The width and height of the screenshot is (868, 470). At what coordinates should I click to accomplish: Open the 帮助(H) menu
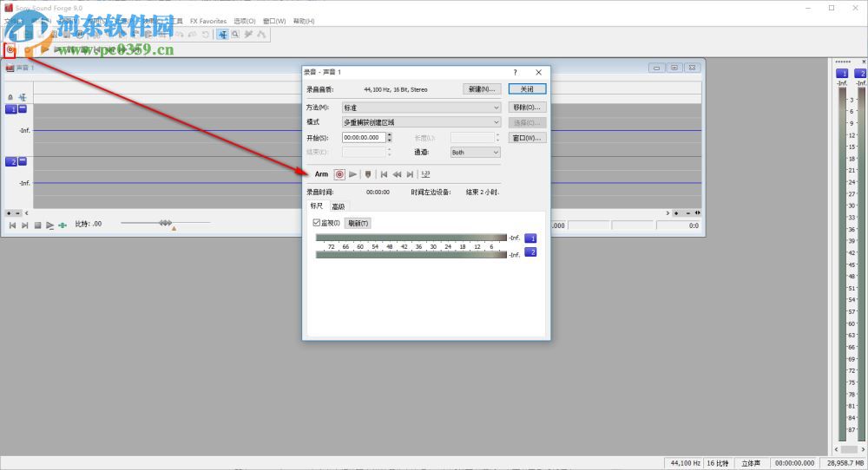click(303, 21)
